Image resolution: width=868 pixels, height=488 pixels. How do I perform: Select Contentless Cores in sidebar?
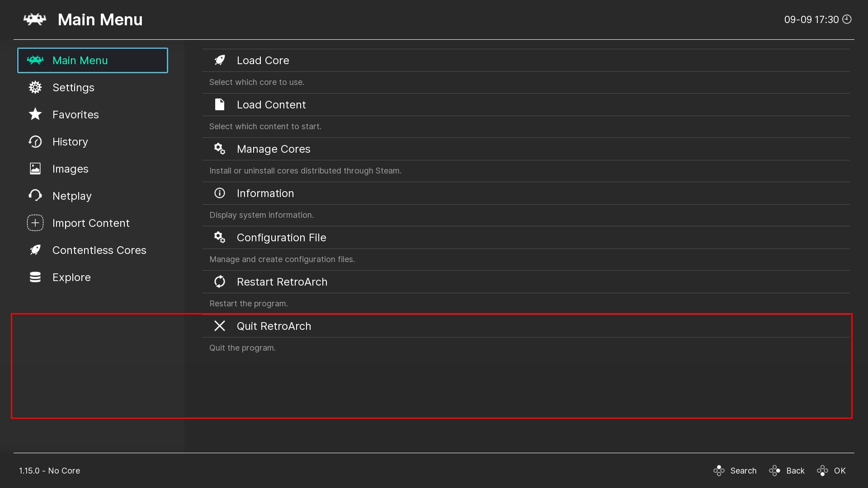[99, 250]
